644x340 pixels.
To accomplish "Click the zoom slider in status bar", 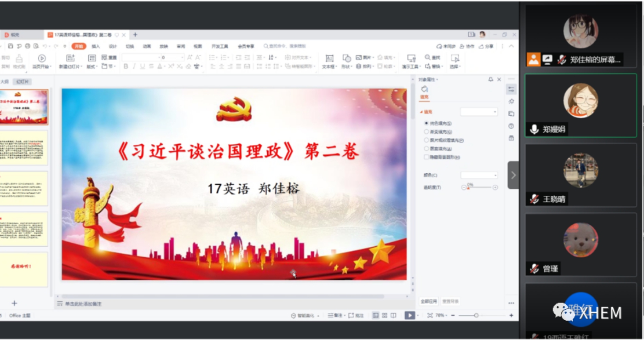I will click(476, 316).
